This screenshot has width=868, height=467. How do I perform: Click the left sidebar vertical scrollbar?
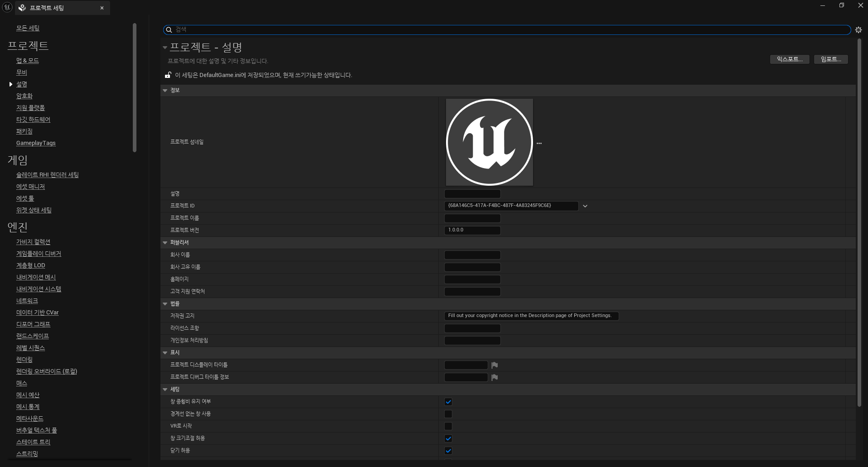pos(135,87)
